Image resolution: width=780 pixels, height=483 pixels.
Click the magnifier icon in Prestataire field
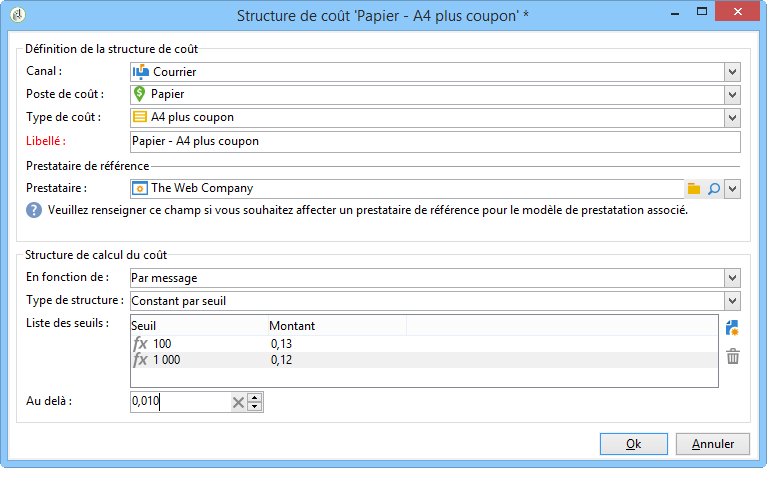pyautogui.click(x=714, y=189)
